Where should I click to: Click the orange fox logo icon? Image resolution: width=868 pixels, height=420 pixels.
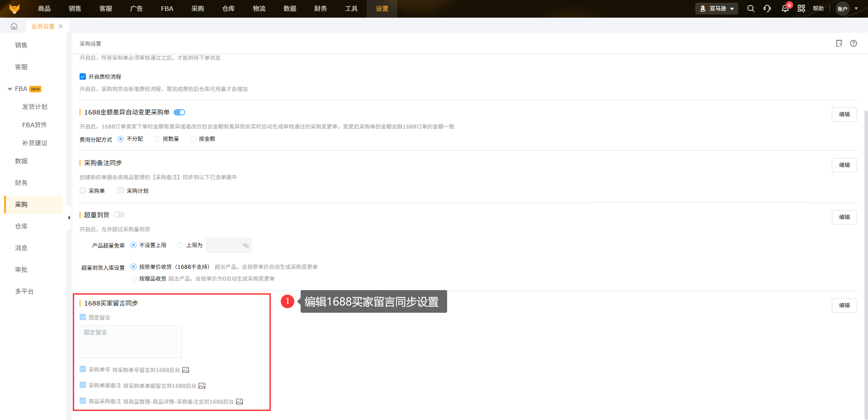pos(14,9)
